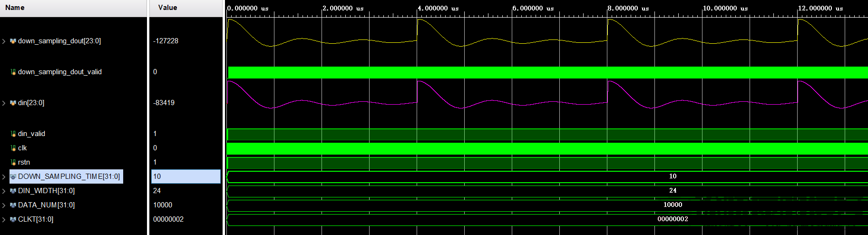
Task: Click the DATA_NUM parameter icon
Action: click(x=13, y=206)
